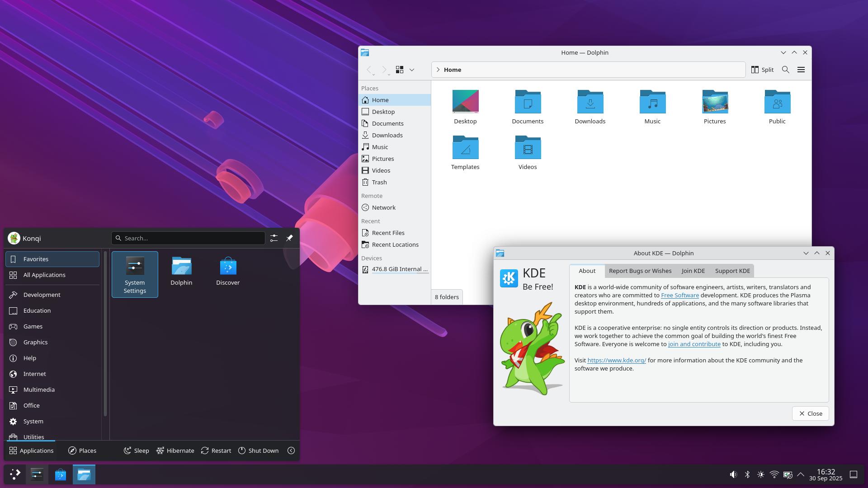Switch the launcher to the Places view
Viewport: 868px width, 488px height.
pos(82,450)
